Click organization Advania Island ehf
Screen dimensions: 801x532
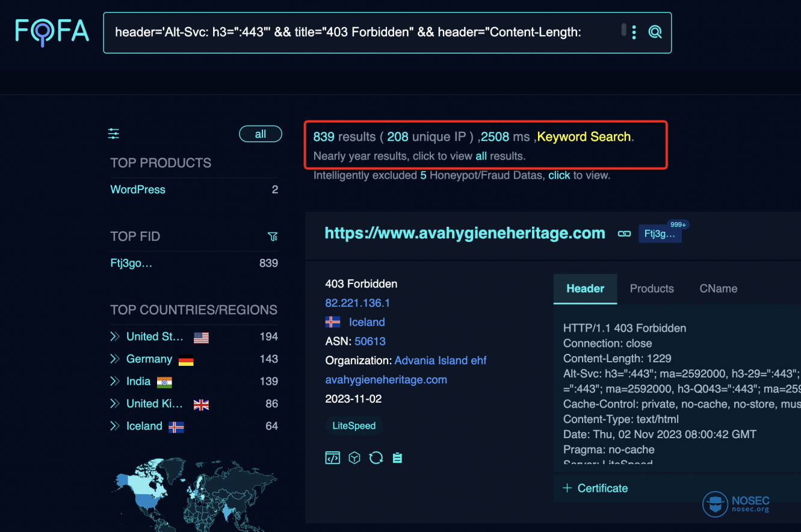(x=441, y=360)
